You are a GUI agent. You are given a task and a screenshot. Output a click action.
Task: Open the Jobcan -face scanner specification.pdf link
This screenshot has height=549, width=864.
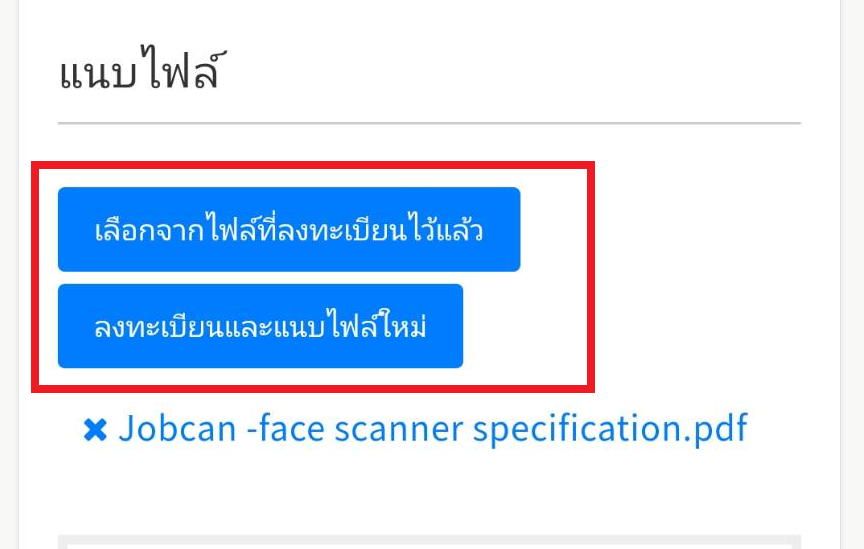tap(433, 429)
